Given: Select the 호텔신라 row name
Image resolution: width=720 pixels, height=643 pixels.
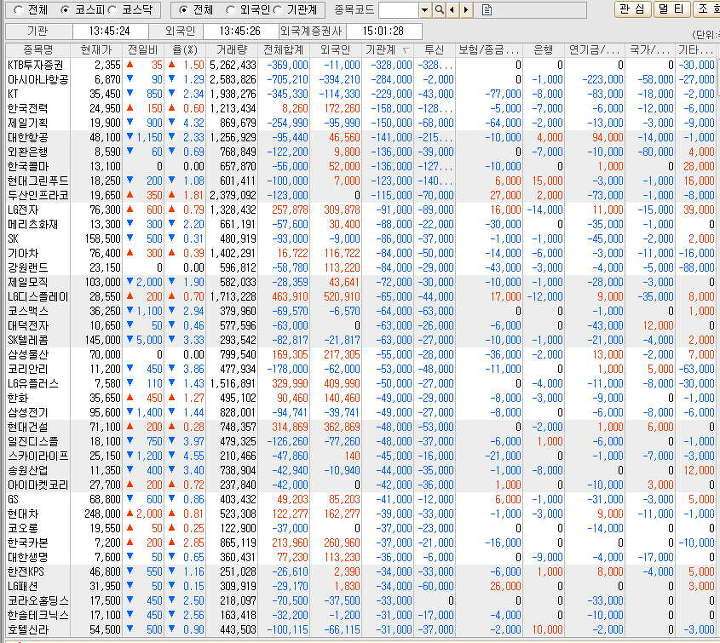Looking at the screenshot, I should 28,629.
